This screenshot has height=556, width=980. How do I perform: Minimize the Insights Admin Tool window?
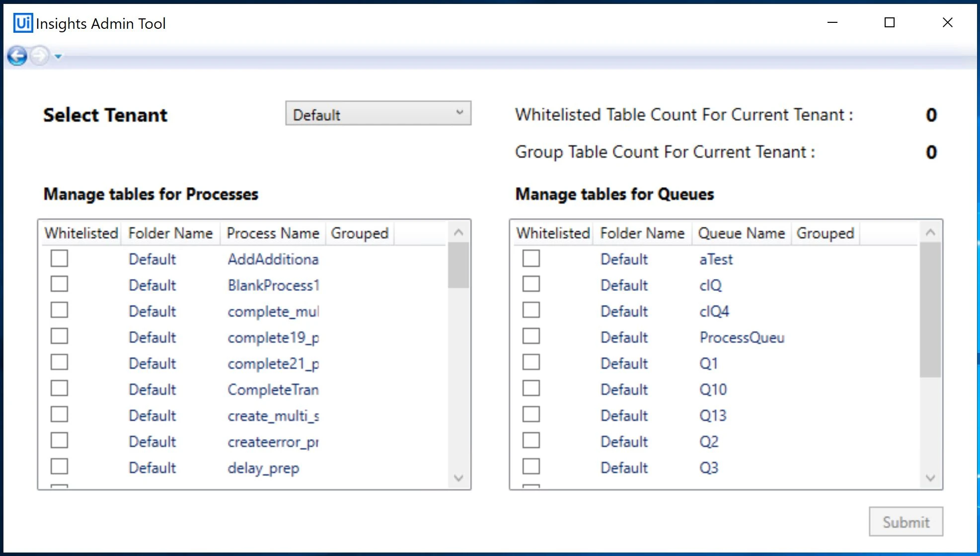click(x=832, y=22)
